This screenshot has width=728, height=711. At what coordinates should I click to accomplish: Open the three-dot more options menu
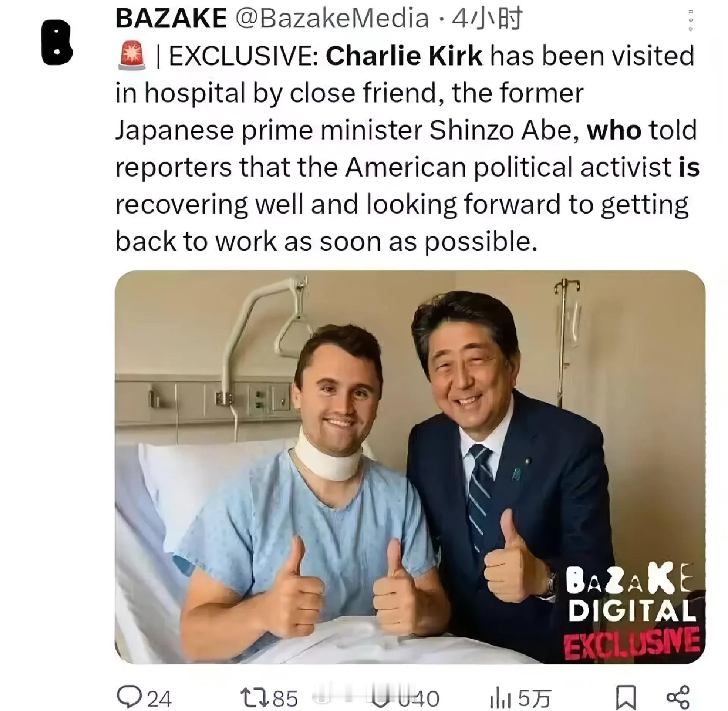pyautogui.click(x=690, y=20)
